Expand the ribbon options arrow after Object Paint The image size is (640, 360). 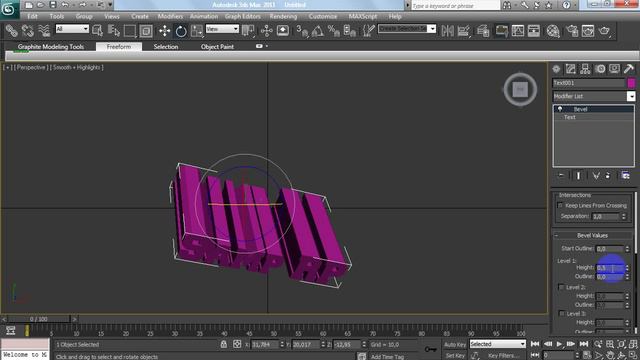click(x=267, y=47)
